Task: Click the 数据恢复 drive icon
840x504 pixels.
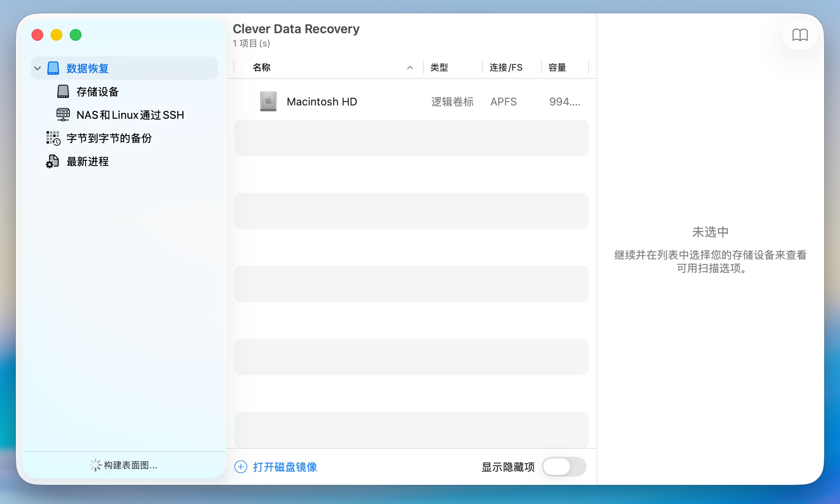Action: (53, 68)
